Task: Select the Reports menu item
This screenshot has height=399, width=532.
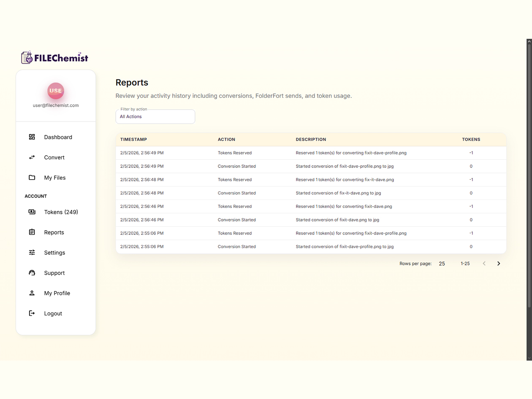Action: click(x=54, y=232)
